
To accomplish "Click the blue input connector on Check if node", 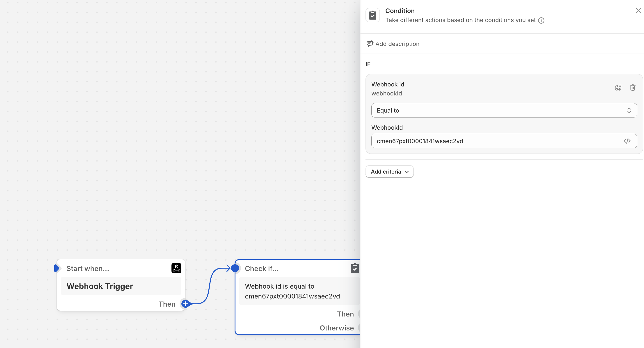I will [235, 268].
